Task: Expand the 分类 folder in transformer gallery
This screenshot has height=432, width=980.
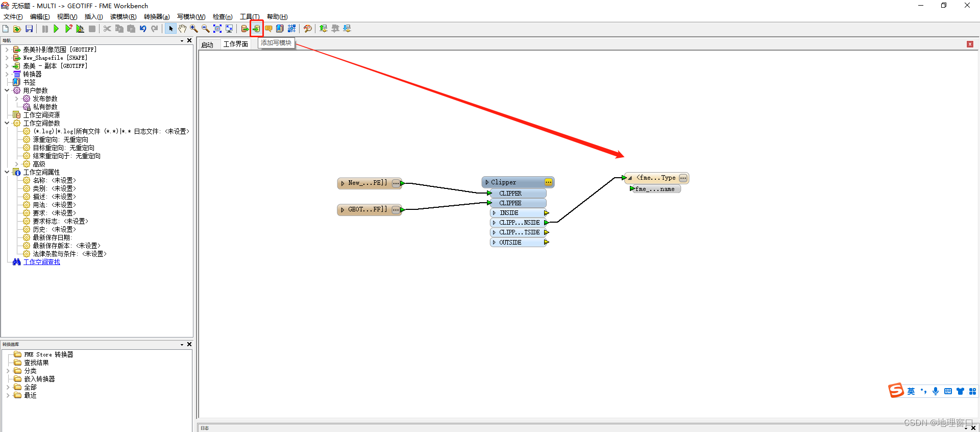Action: (x=8, y=371)
